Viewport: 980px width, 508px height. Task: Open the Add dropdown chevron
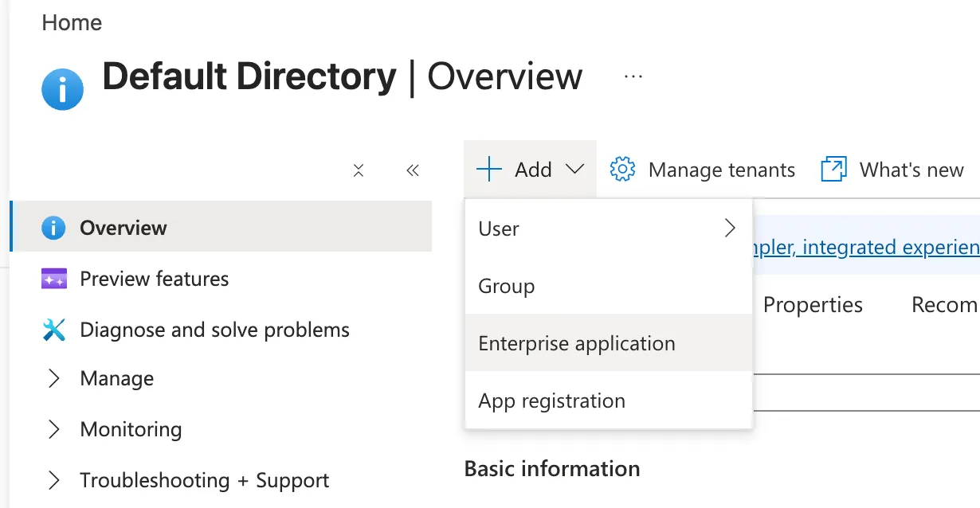[x=574, y=170]
